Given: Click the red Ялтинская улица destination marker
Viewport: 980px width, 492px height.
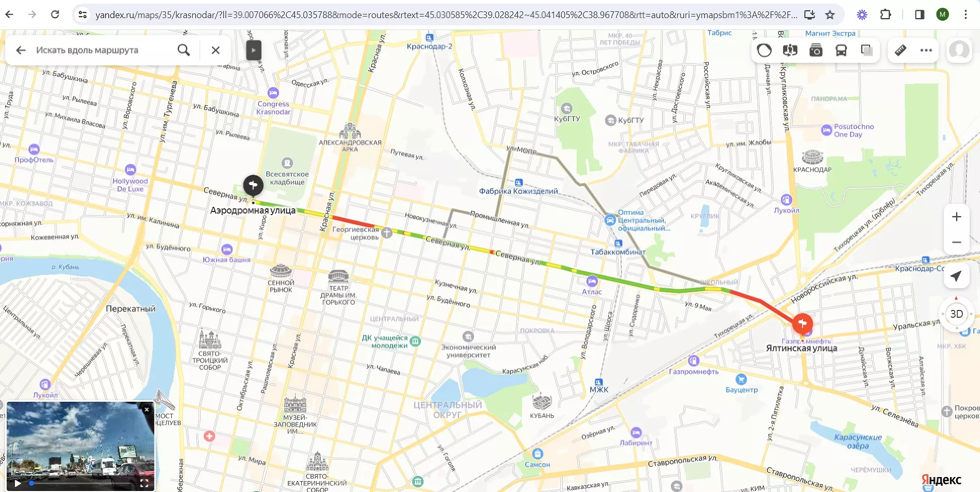Looking at the screenshot, I should (802, 324).
